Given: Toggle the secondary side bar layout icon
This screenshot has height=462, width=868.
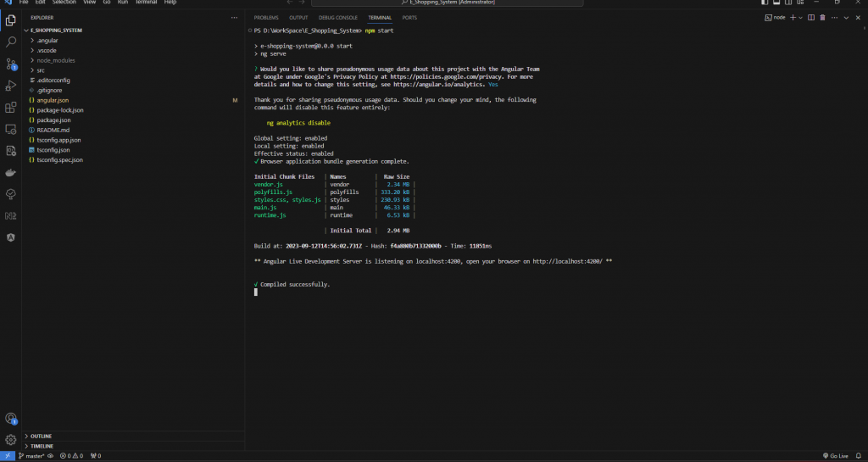Looking at the screenshot, I should [790, 3].
